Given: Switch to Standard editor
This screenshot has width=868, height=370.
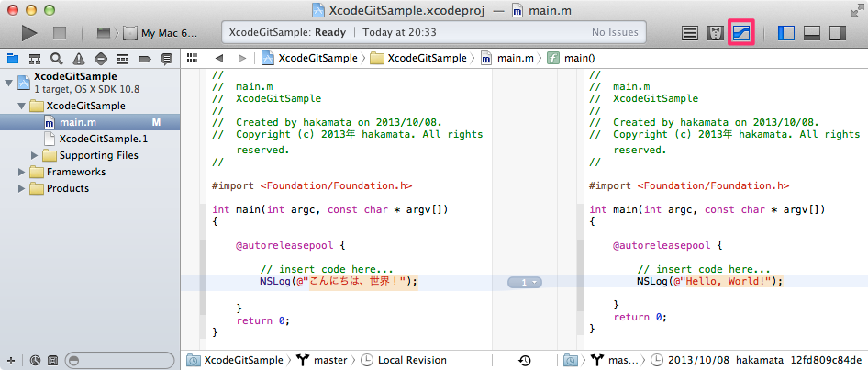Looking at the screenshot, I should pos(692,33).
